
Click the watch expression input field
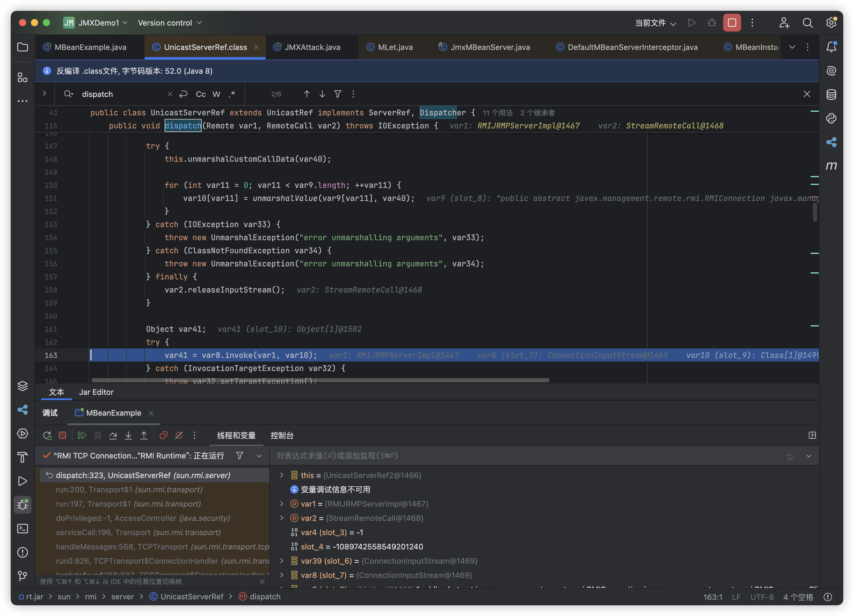pyautogui.click(x=527, y=456)
